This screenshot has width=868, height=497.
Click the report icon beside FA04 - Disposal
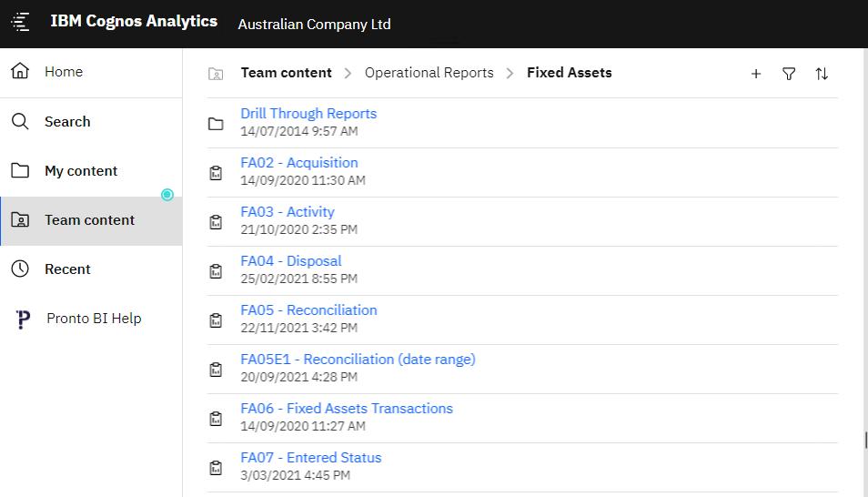[x=216, y=270]
